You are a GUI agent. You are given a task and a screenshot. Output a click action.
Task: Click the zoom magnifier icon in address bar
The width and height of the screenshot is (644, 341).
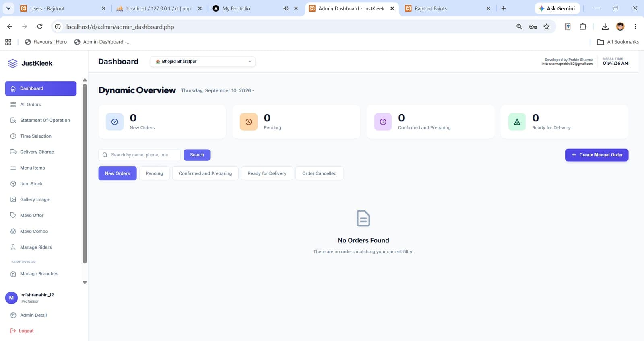click(519, 27)
